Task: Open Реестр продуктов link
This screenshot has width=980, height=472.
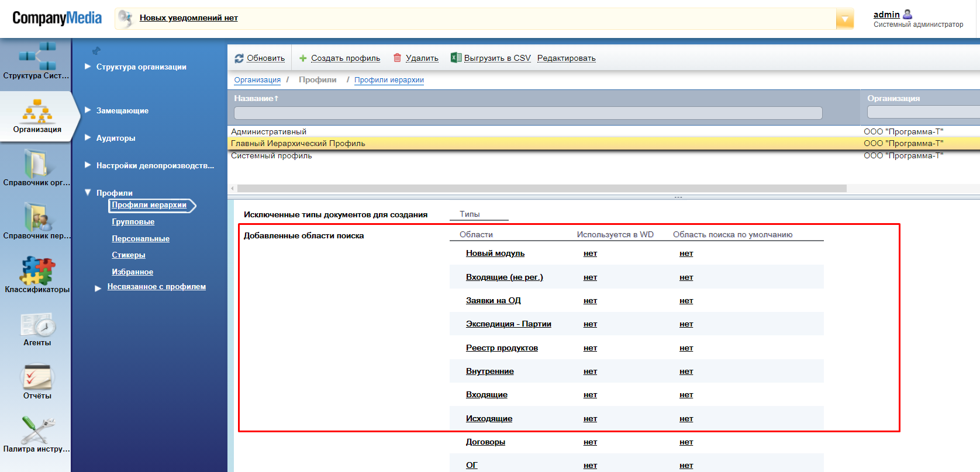Action: [x=502, y=348]
